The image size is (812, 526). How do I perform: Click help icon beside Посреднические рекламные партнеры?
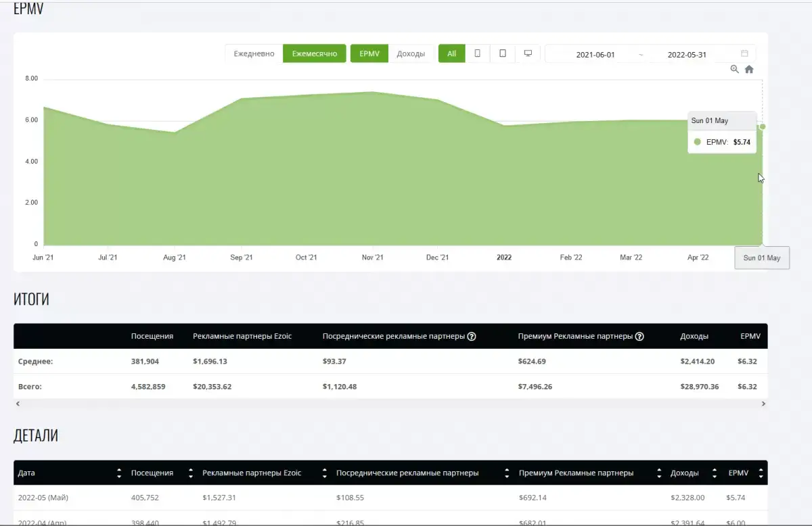tap(472, 336)
